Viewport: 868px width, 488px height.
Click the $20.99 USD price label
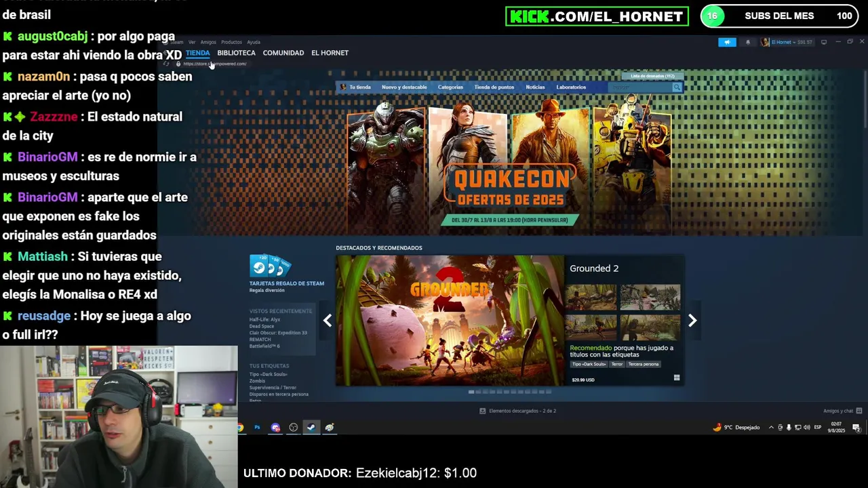583,380
